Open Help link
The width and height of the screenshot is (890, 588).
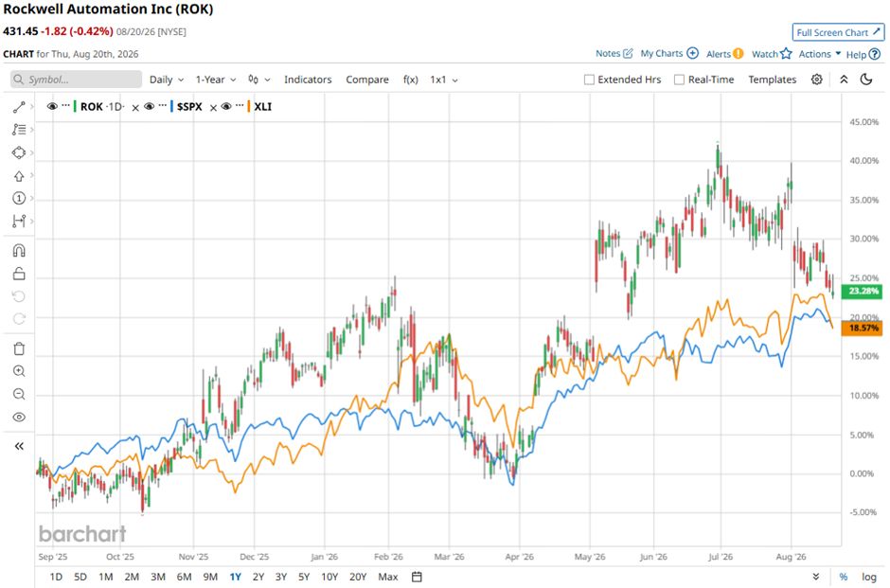point(863,55)
